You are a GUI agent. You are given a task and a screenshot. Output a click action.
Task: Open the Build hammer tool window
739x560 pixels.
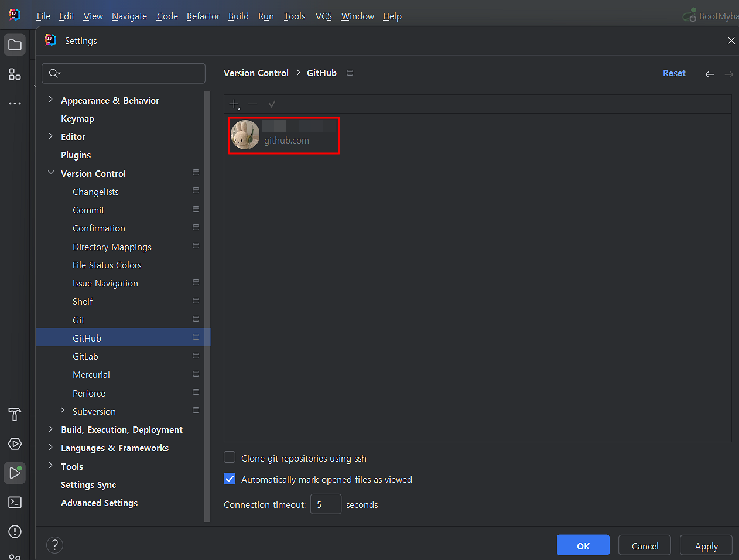coord(15,414)
